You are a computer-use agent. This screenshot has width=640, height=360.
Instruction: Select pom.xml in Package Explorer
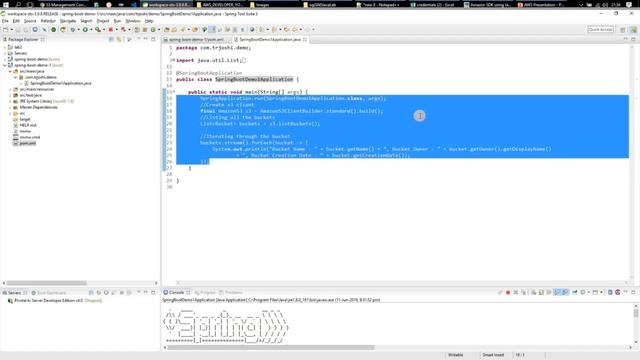tap(27, 143)
